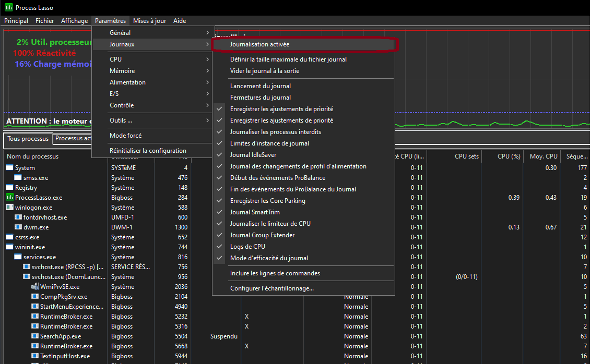Click the Process Lasso title bar icon
The height and width of the screenshot is (364, 591).
[8, 8]
